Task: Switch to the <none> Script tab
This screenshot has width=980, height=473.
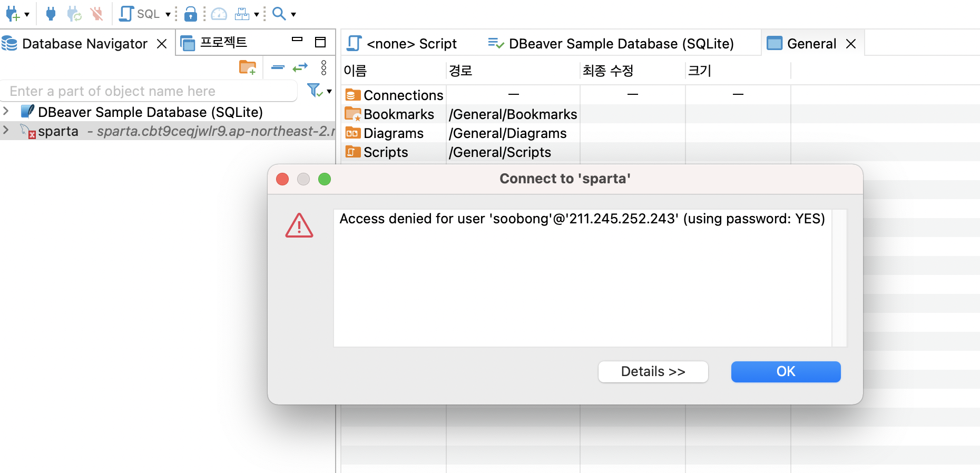Action: [411, 44]
